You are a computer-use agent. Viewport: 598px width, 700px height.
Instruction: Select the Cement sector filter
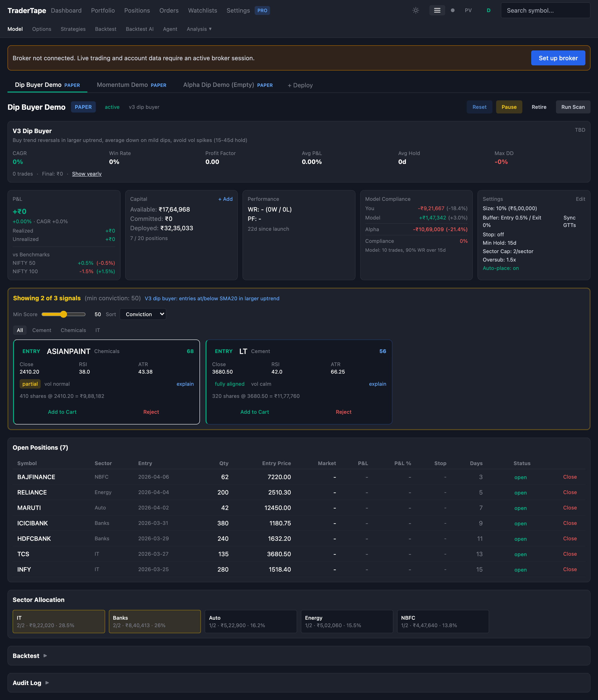pos(42,330)
